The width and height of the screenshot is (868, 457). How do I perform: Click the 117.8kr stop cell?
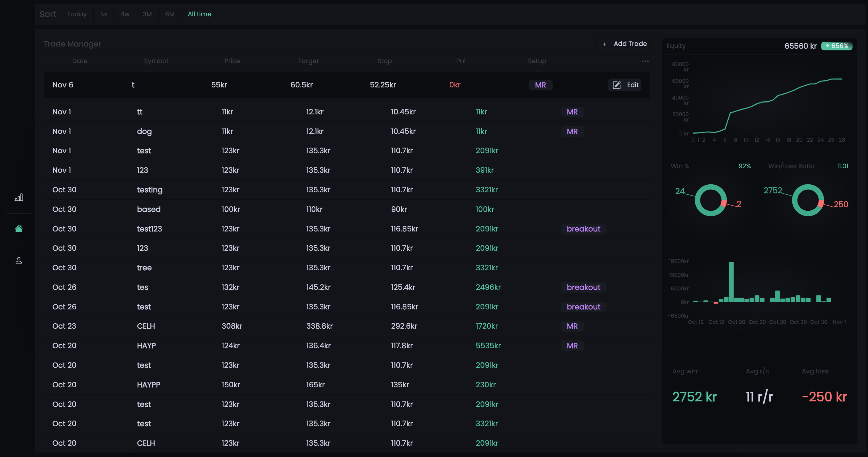(x=402, y=346)
